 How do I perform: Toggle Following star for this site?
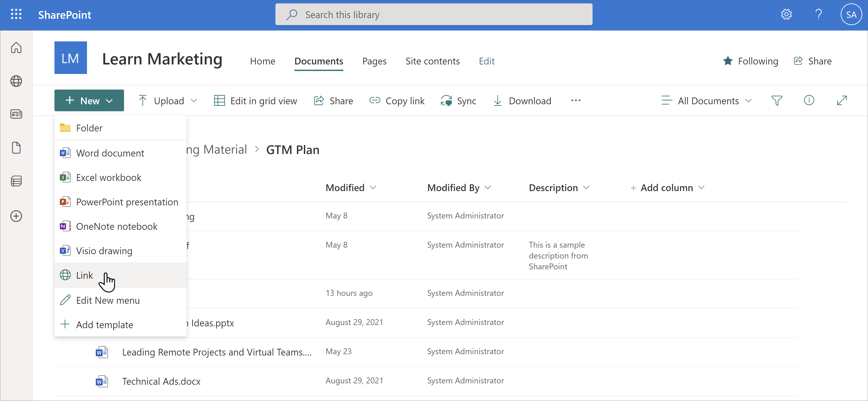pyautogui.click(x=750, y=61)
